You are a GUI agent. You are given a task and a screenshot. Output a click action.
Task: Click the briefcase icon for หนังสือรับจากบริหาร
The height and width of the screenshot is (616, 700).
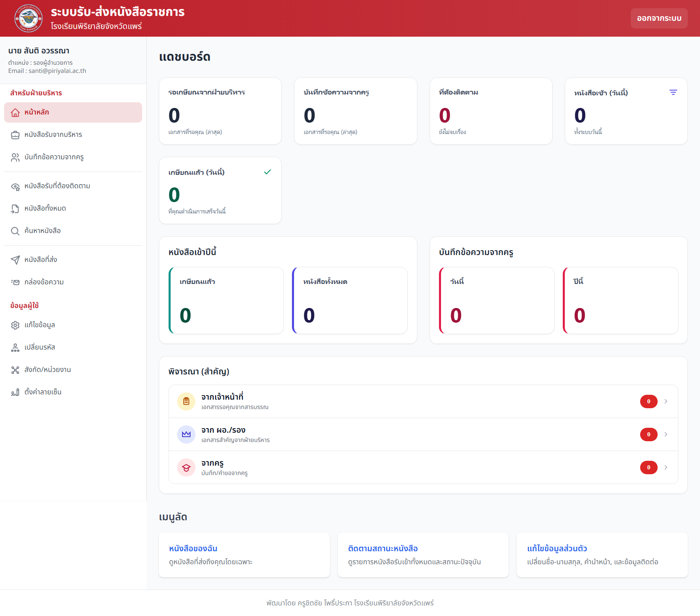coord(15,135)
